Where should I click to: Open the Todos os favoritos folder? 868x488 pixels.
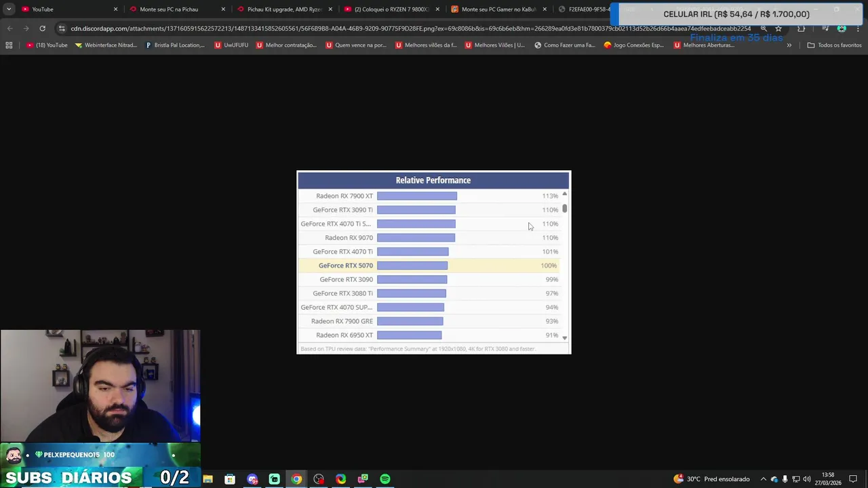tap(834, 45)
